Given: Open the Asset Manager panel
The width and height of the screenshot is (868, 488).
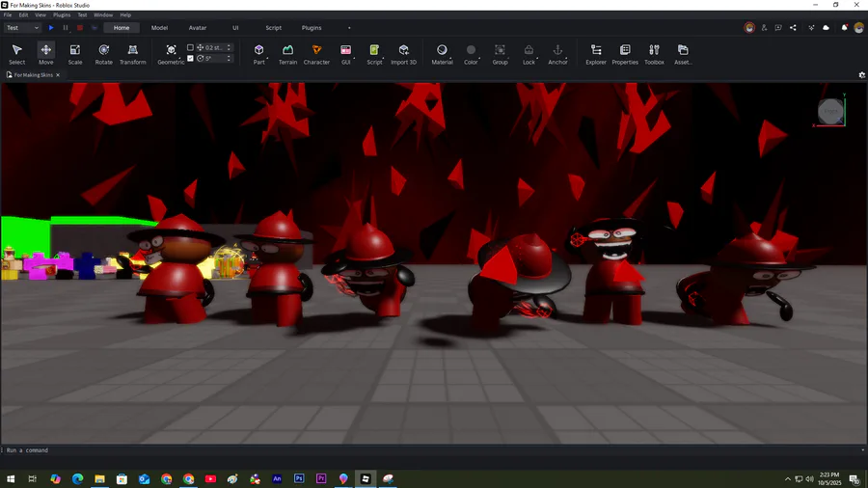Looking at the screenshot, I should [x=683, y=54].
